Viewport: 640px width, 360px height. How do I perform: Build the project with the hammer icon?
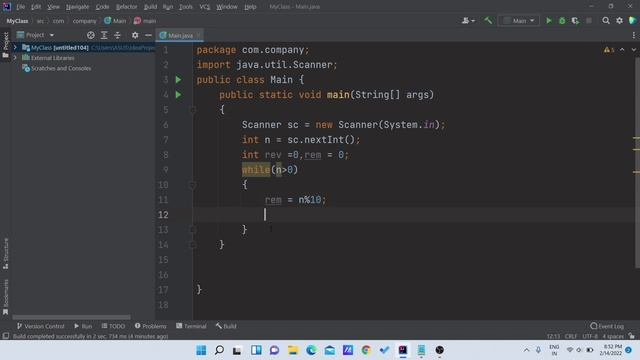(488, 20)
